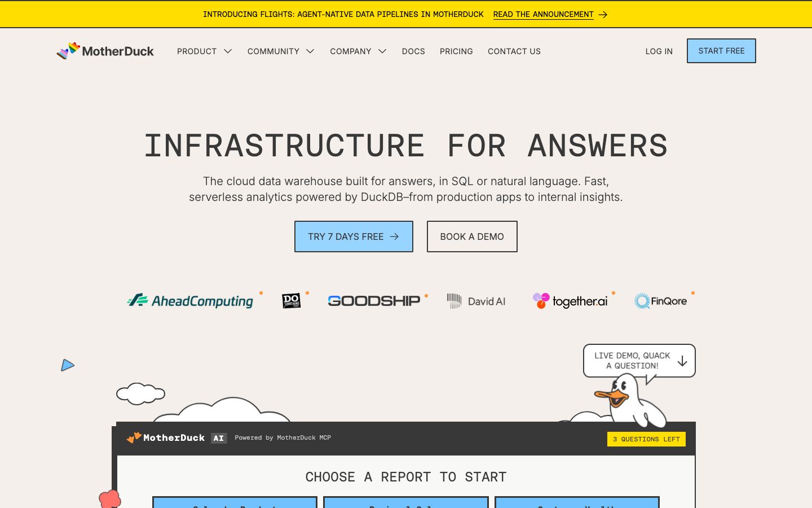
Task: Click the Live Demo quack speech bubble
Action: click(639, 361)
